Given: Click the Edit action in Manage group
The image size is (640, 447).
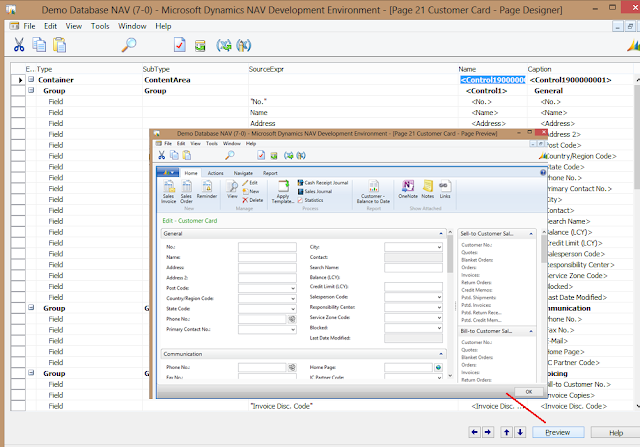Looking at the screenshot, I should [250, 183].
